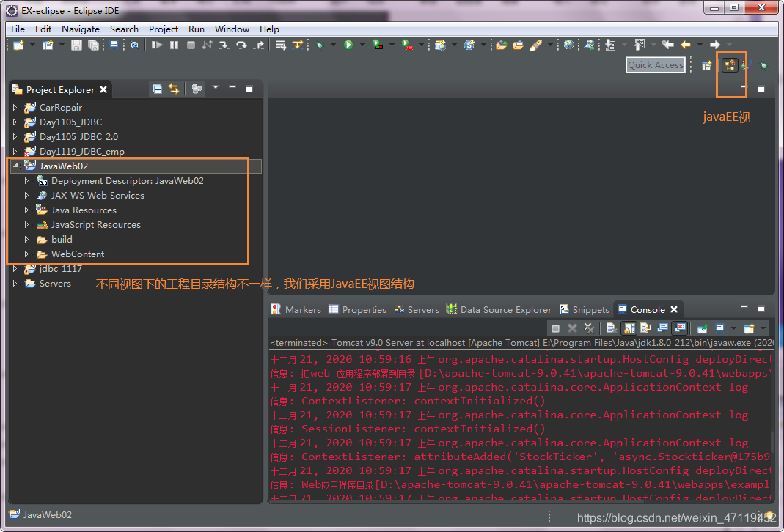The image size is (784, 532).
Task: Select the build folder item
Action: [62, 240]
